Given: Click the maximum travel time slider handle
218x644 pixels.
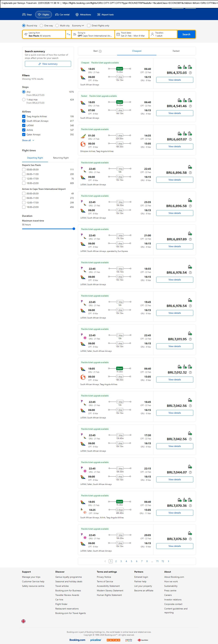Looking at the screenshot, I should click(74, 229).
